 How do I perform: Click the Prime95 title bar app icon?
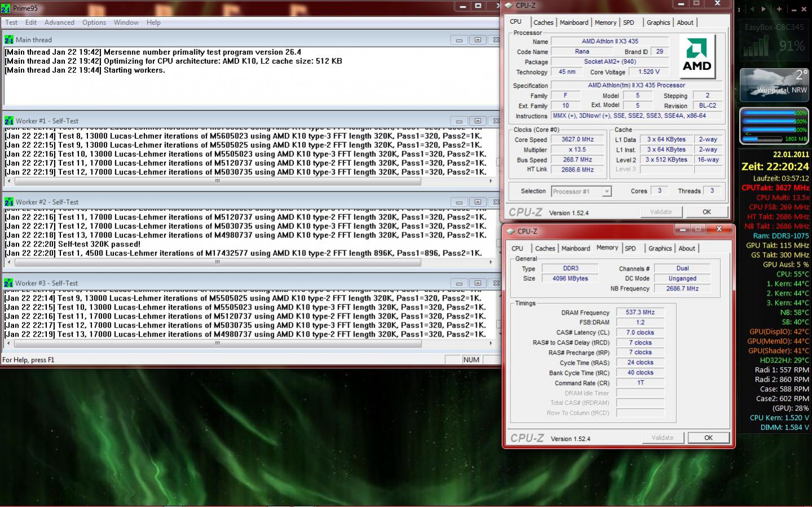coord(6,8)
